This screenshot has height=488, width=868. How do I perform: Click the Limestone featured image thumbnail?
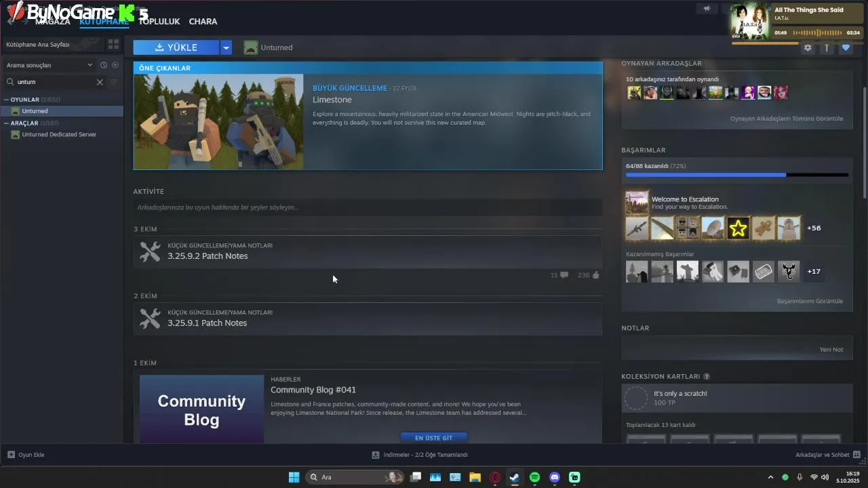[x=218, y=121]
